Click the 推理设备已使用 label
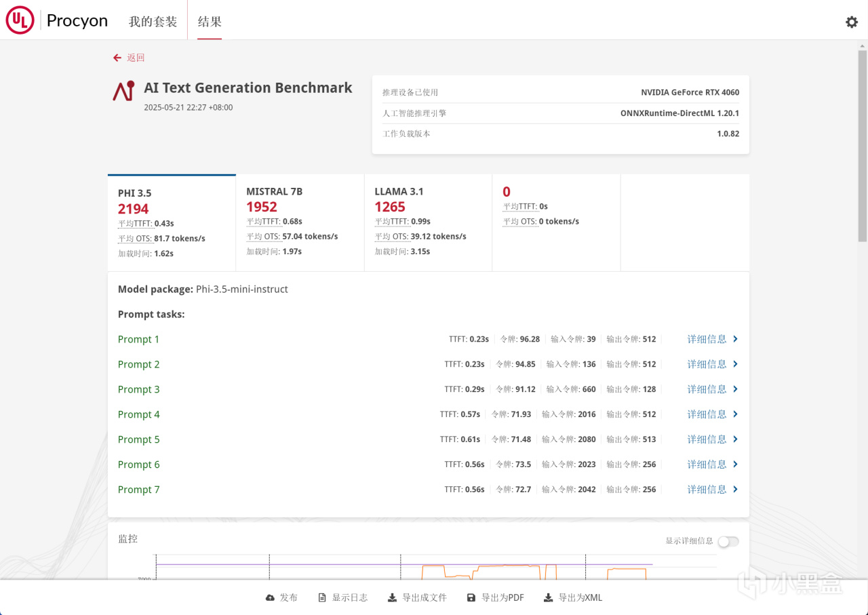The width and height of the screenshot is (868, 615). (410, 92)
